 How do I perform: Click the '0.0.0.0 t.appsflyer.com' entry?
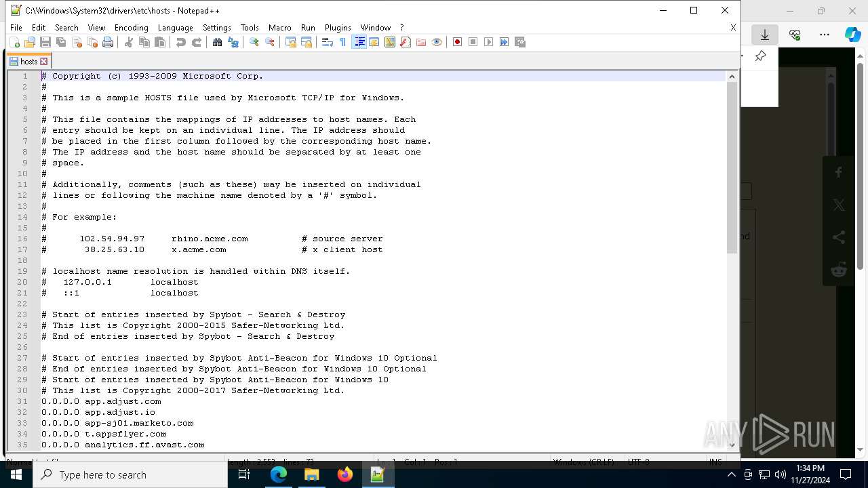tap(104, 434)
